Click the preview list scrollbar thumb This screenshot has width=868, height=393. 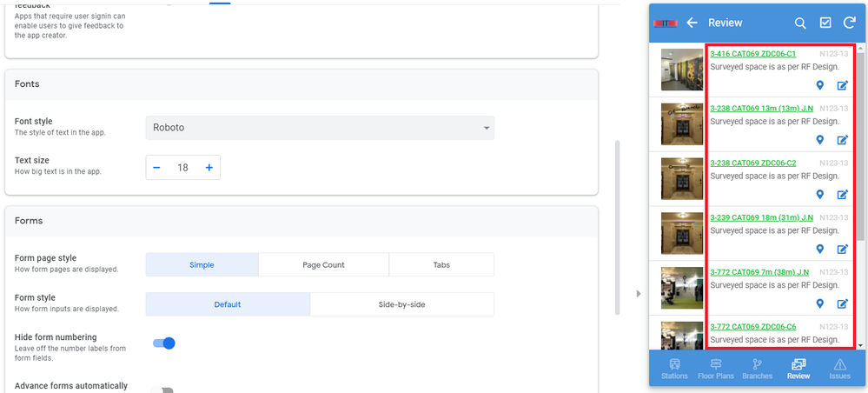pyautogui.click(x=860, y=145)
